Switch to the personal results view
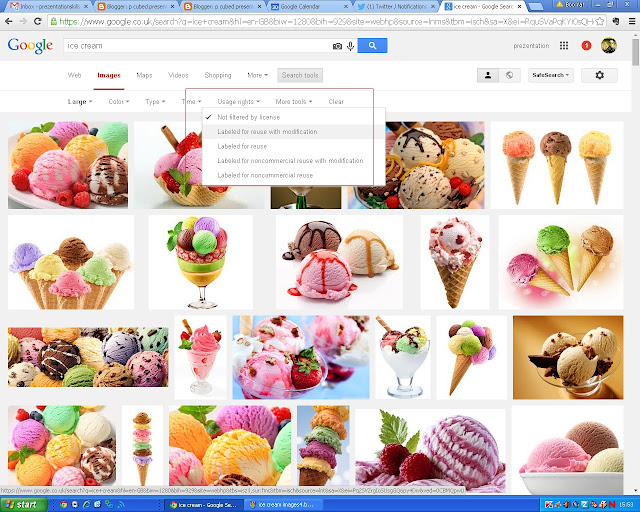The image size is (640, 512). point(488,75)
